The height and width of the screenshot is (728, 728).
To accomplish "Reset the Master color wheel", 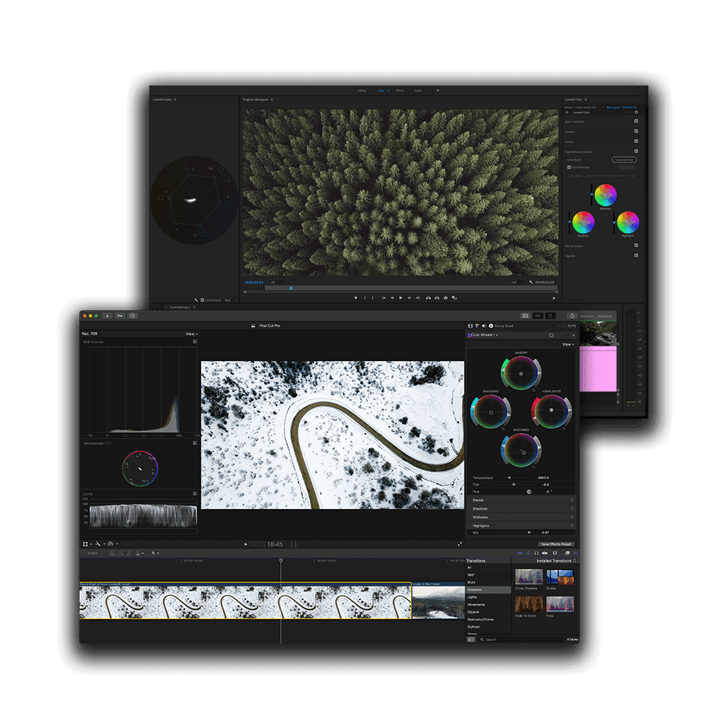I will pos(533,390).
